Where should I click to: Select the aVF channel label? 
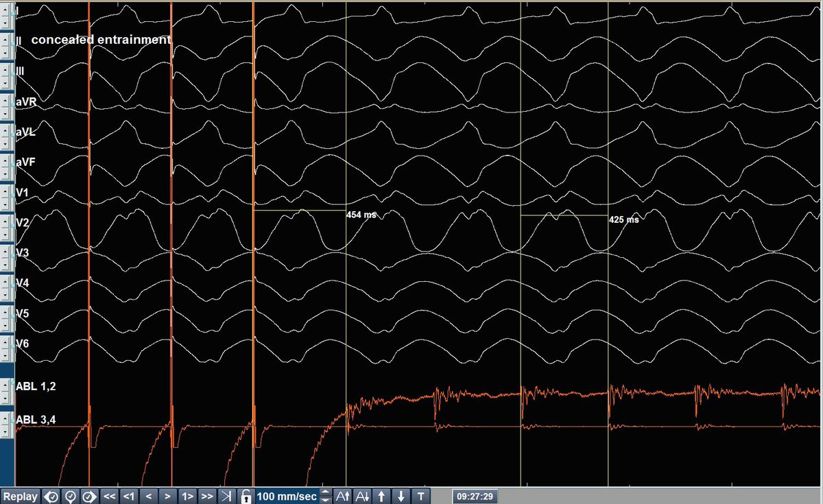[26, 163]
